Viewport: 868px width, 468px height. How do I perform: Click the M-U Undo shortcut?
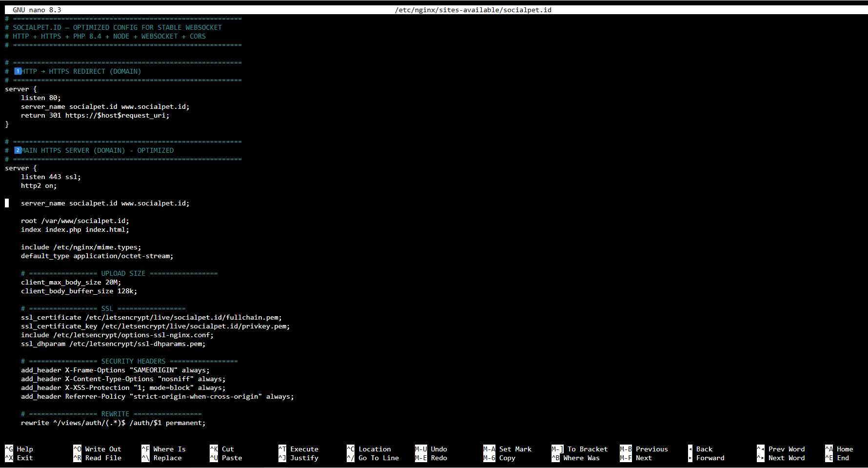pyautogui.click(x=431, y=449)
